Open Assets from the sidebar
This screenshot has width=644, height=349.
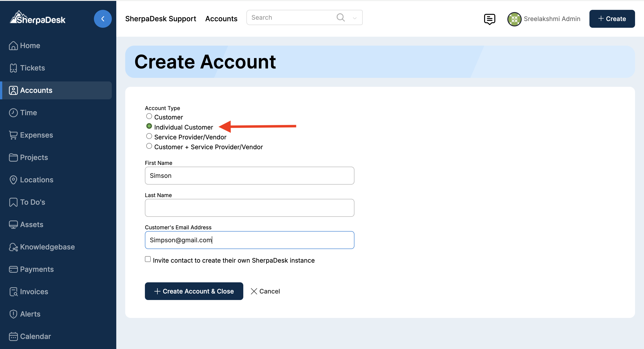pos(32,224)
